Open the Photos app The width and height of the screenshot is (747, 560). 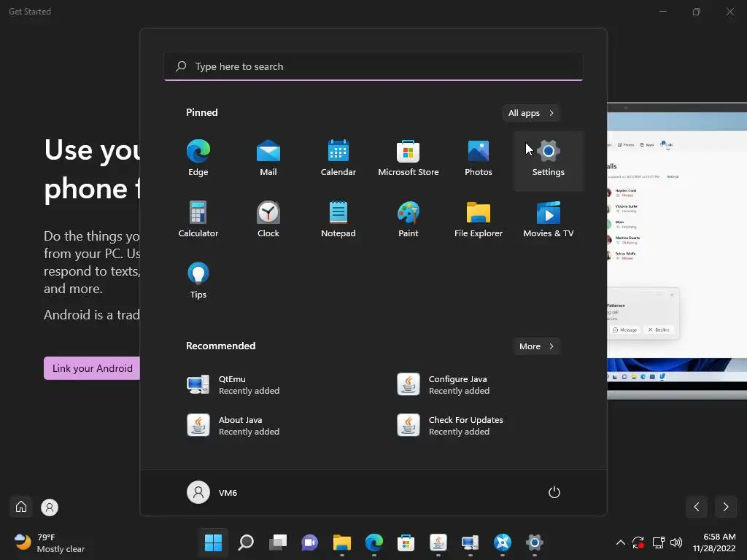click(x=479, y=158)
